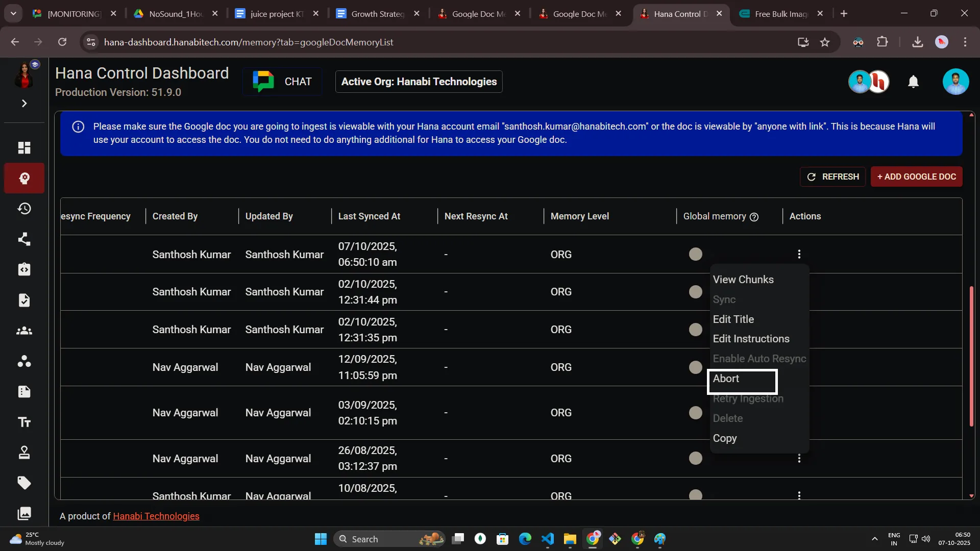Open the typography Tt icon in the sidebar

tap(24, 422)
